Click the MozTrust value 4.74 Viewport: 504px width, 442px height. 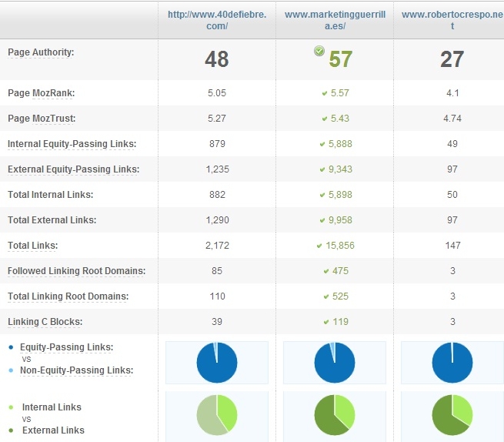point(452,119)
